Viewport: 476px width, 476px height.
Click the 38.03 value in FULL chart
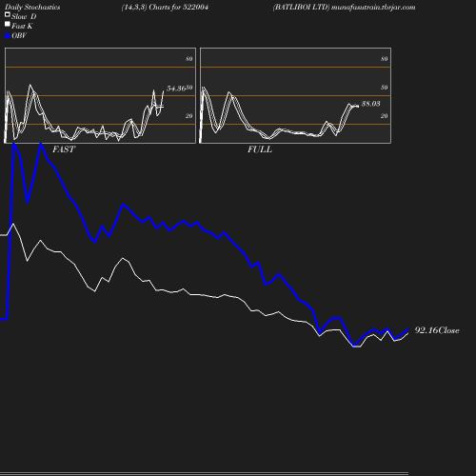[370, 104]
